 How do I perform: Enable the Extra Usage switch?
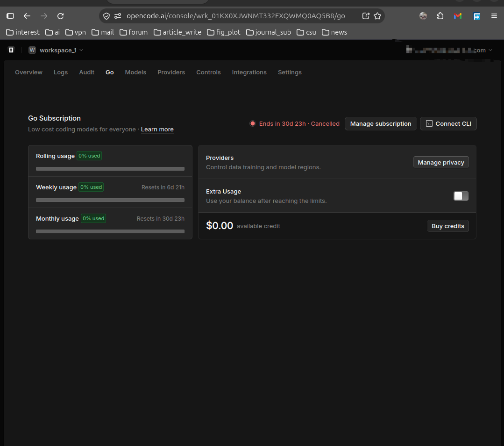(x=461, y=196)
